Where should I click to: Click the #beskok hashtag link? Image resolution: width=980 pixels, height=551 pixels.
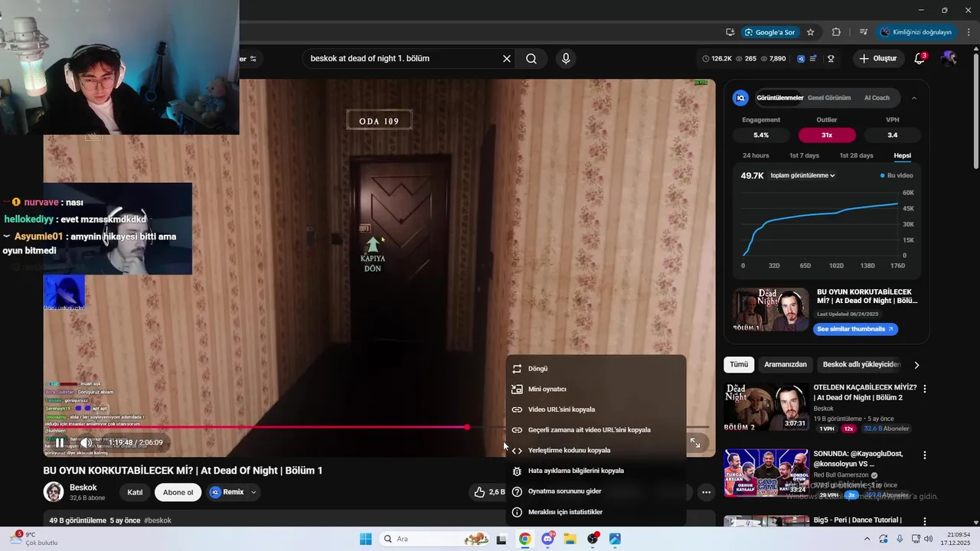pos(158,520)
